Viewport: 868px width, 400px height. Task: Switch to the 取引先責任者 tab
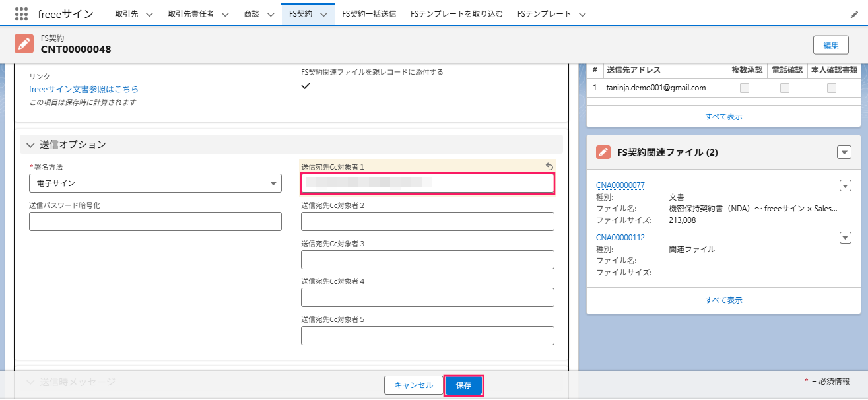pos(191,14)
